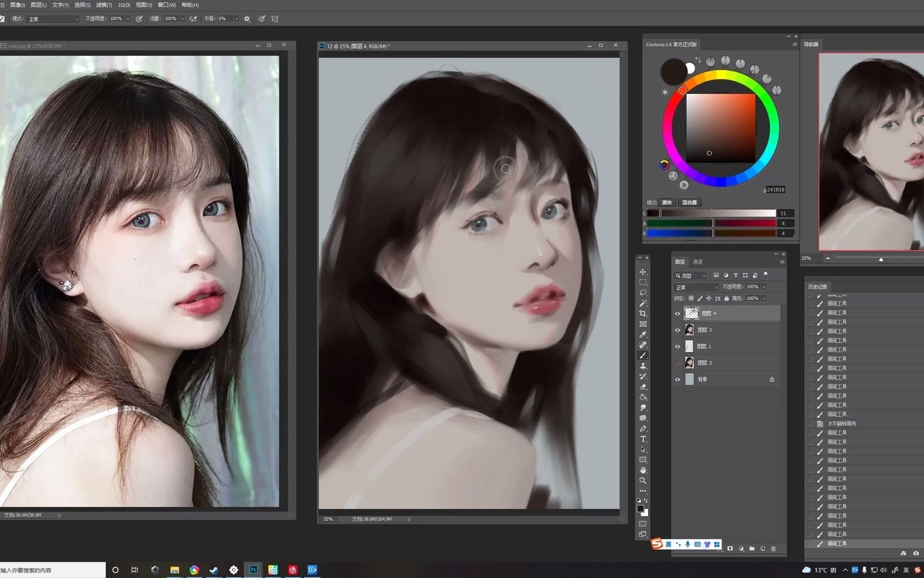Open 窗口(W) menu
Viewport: 924px width, 578px height.
pyautogui.click(x=167, y=5)
